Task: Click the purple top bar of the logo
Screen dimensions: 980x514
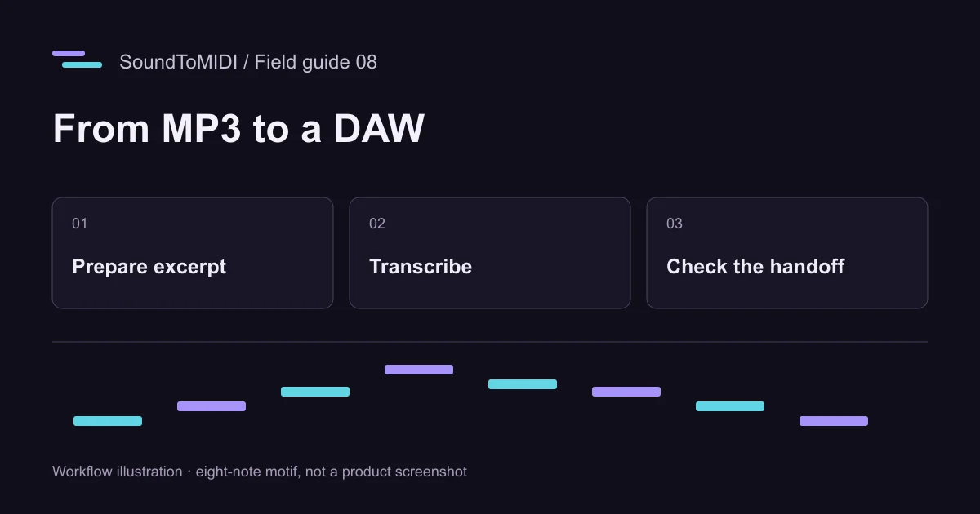Action: click(x=69, y=54)
